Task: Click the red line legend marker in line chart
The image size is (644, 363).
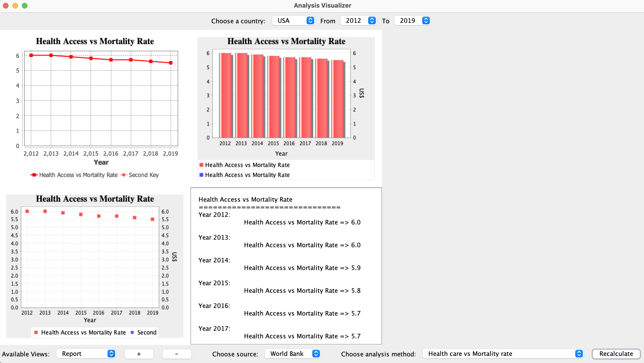Action: click(x=34, y=175)
